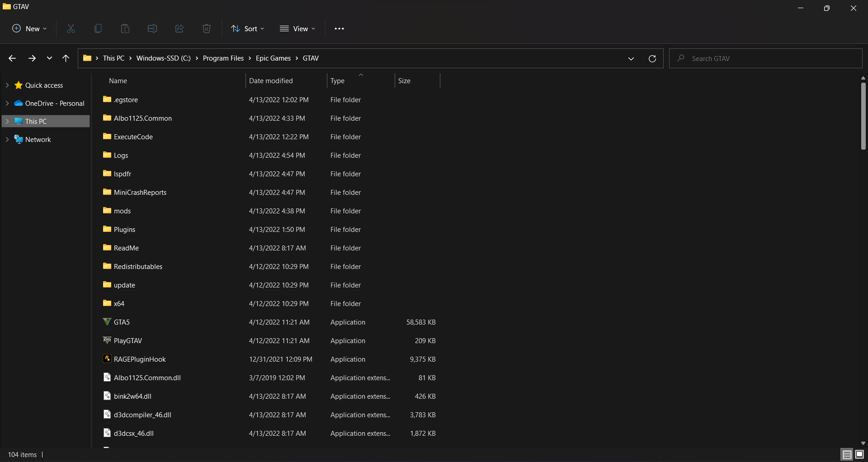This screenshot has height=462, width=868.
Task: Click the GTA5 application icon
Action: (x=107, y=322)
